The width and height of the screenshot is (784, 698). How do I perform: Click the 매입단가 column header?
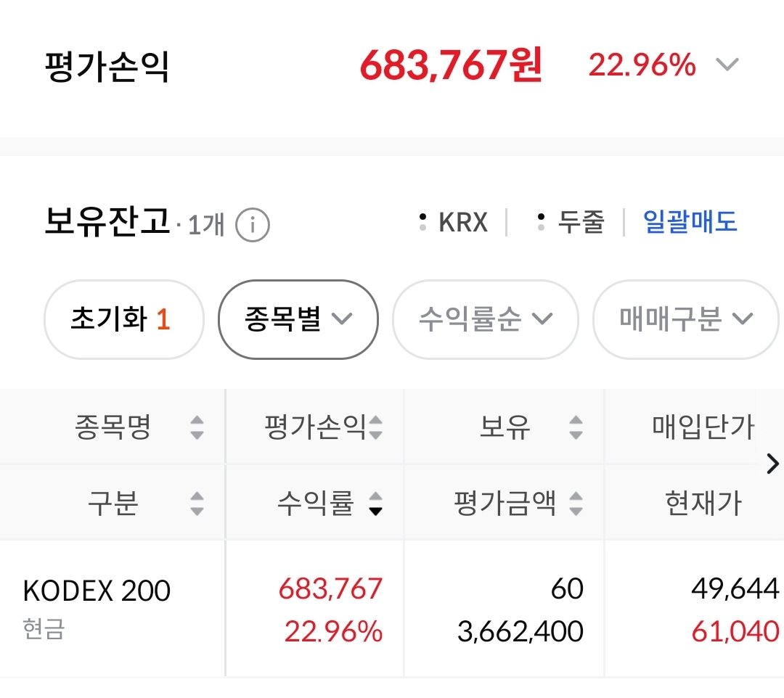(703, 427)
